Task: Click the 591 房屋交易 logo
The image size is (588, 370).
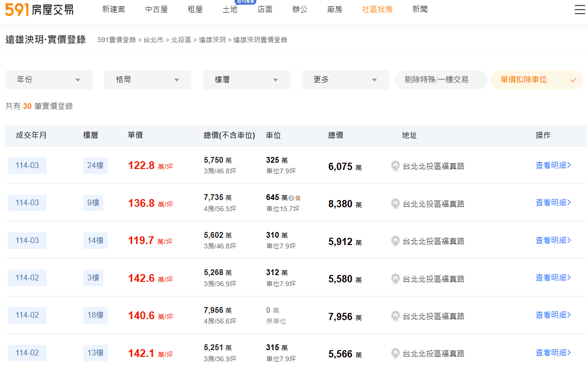Action: pyautogui.click(x=39, y=10)
